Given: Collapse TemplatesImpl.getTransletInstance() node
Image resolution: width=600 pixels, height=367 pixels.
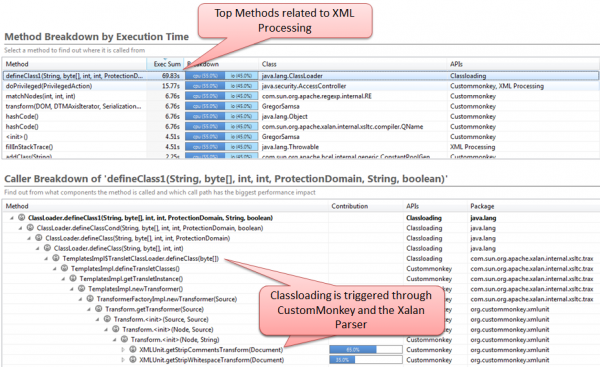Looking at the screenshot, I should (x=63, y=279).
